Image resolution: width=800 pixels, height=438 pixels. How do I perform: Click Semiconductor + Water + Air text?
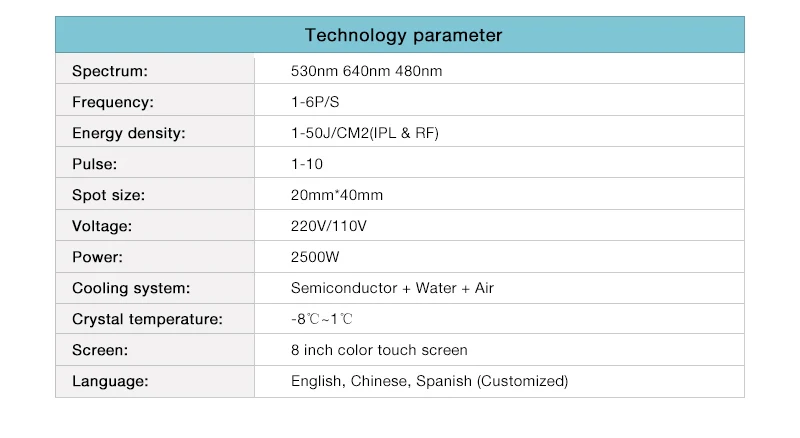[x=392, y=288]
